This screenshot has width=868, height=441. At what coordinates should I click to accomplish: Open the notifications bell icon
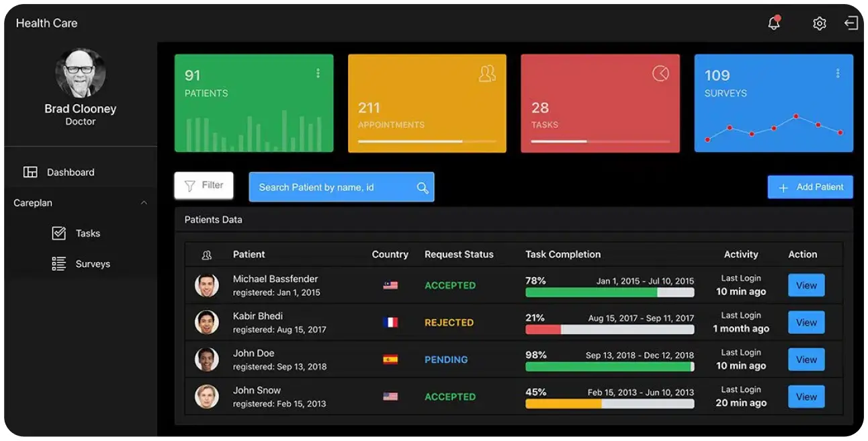pos(774,24)
